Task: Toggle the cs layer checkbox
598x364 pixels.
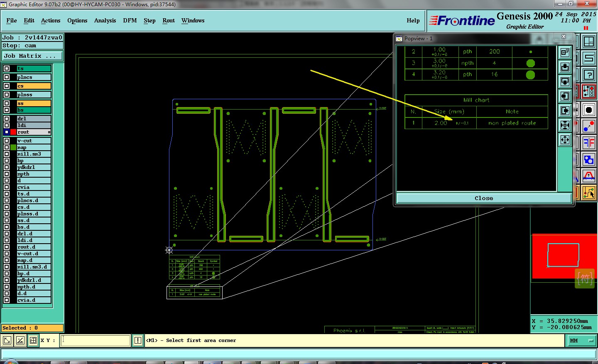Action: coord(7,86)
